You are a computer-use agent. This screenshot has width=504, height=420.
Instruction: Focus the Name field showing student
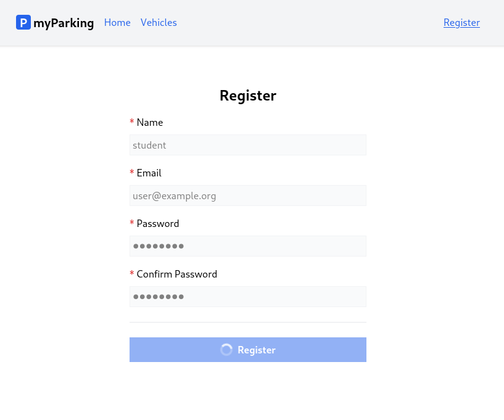pyautogui.click(x=248, y=145)
